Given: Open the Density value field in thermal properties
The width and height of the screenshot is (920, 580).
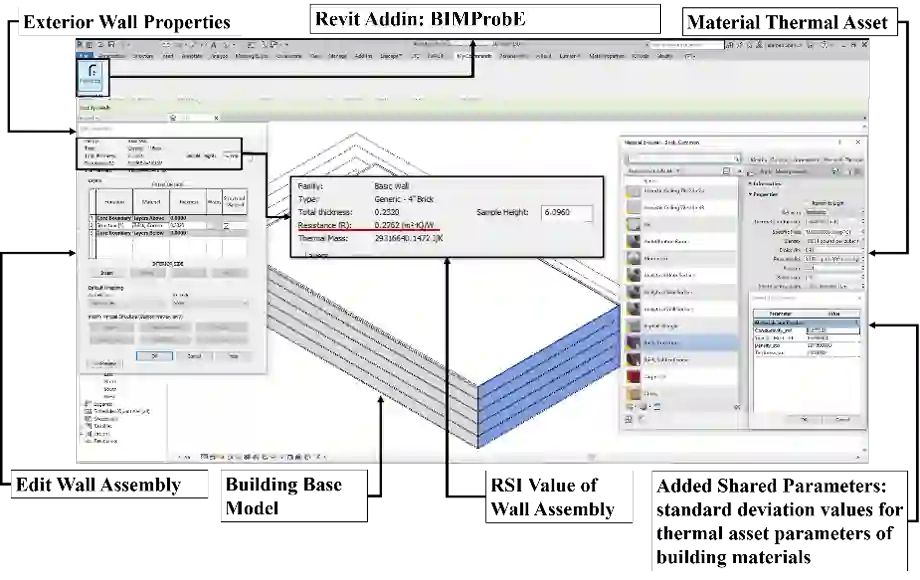Looking at the screenshot, I should 833,241.
